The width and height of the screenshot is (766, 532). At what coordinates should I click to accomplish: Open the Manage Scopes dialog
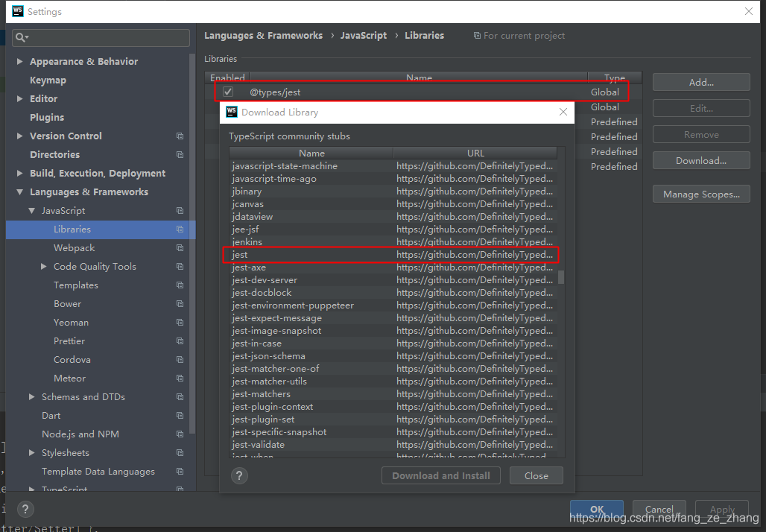[700, 193]
